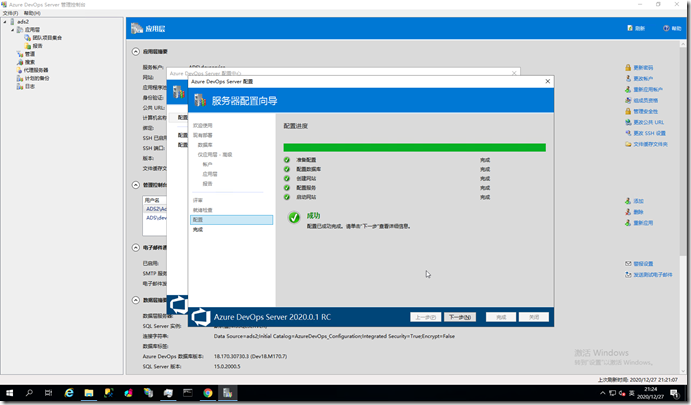Screen dimensions: 691x405
Task: Open the 帮助 menu in management console
Action: tap(32, 13)
